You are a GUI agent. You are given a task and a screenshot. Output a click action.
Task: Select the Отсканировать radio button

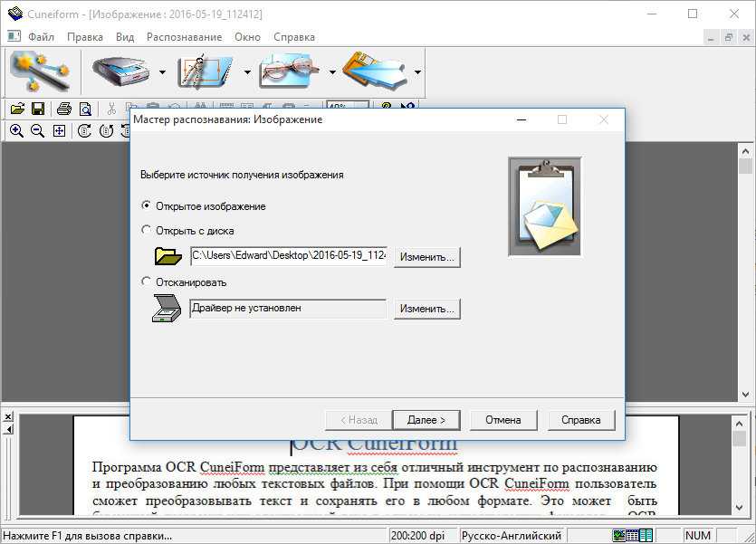click(x=146, y=281)
